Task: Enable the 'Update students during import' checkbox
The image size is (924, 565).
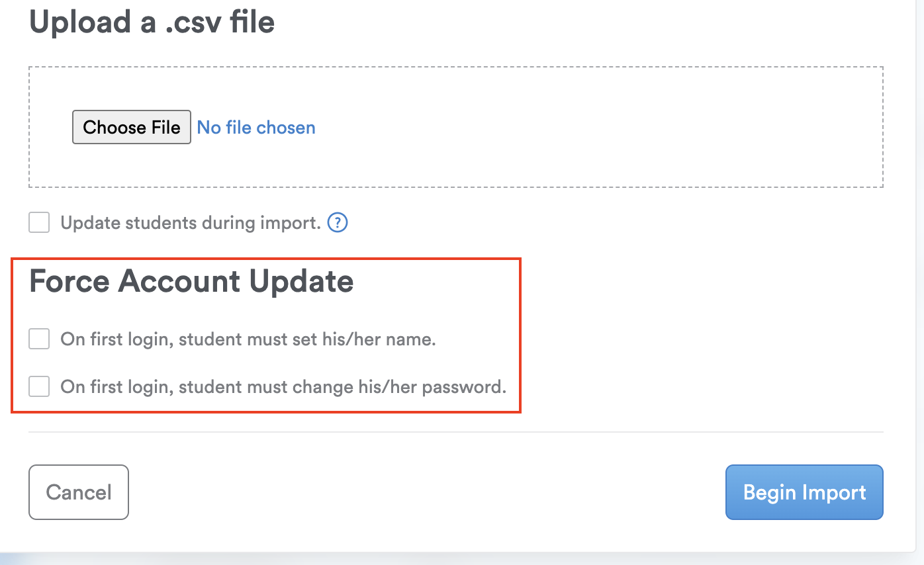Action: tap(39, 223)
